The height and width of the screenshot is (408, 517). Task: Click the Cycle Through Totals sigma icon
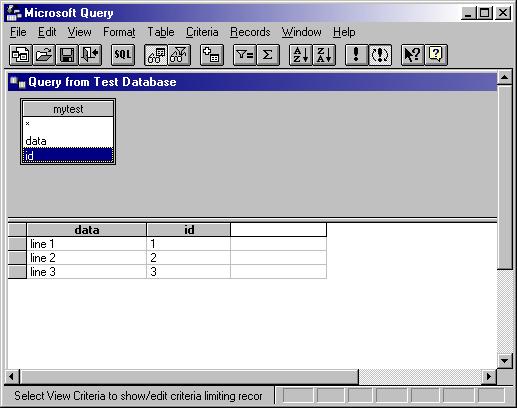pos(268,55)
